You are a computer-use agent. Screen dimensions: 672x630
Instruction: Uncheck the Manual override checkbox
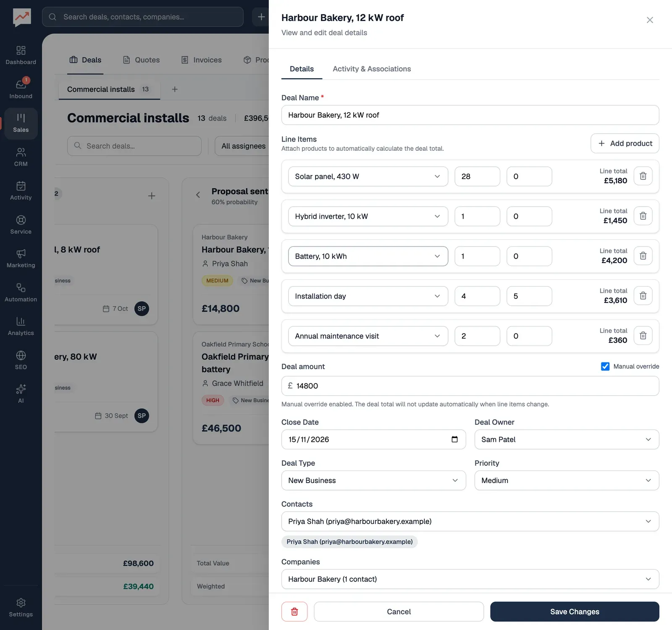click(605, 366)
